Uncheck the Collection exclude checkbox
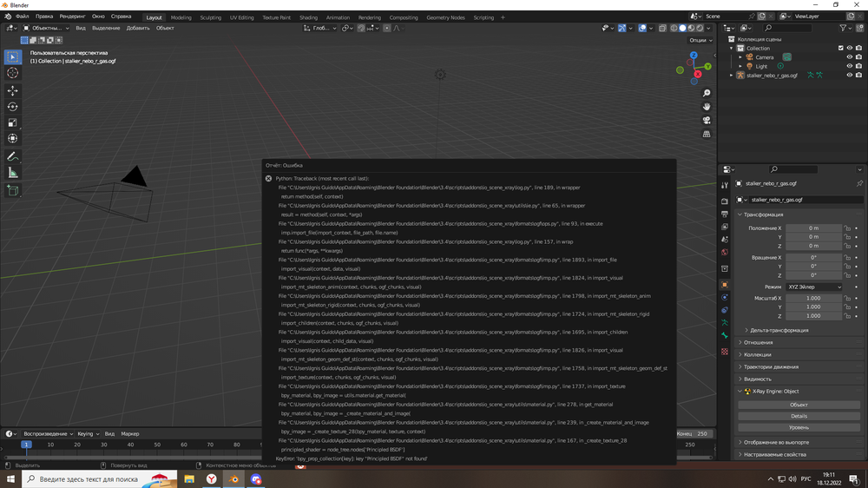The width and height of the screenshot is (868, 488). (840, 48)
